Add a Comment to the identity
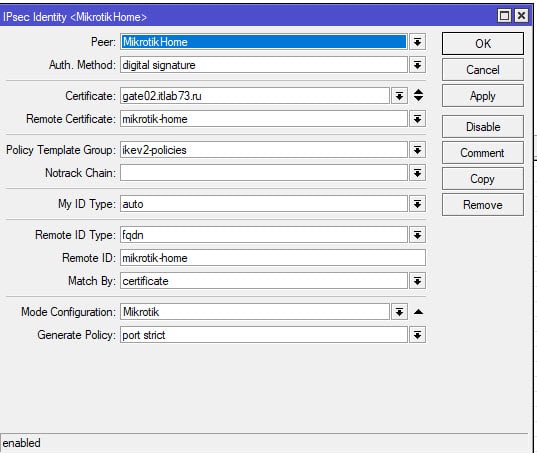Viewport: 537px width, 453px height. pos(483,153)
